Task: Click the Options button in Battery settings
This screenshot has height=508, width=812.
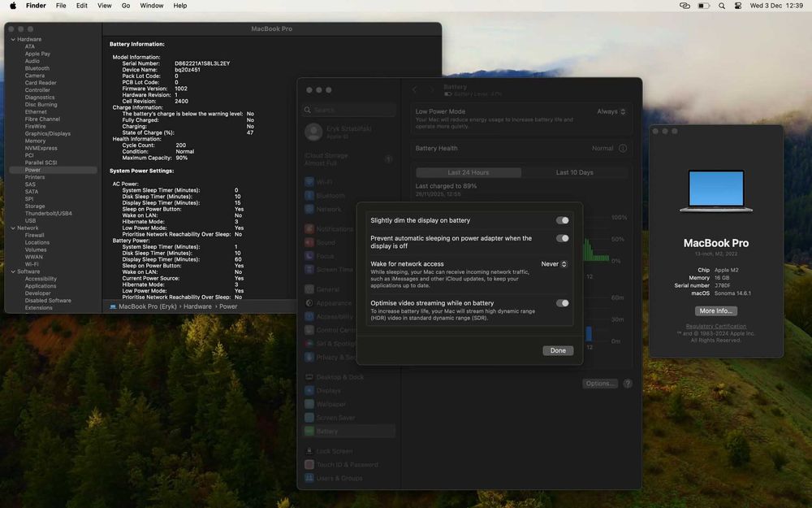Action: [x=600, y=384]
